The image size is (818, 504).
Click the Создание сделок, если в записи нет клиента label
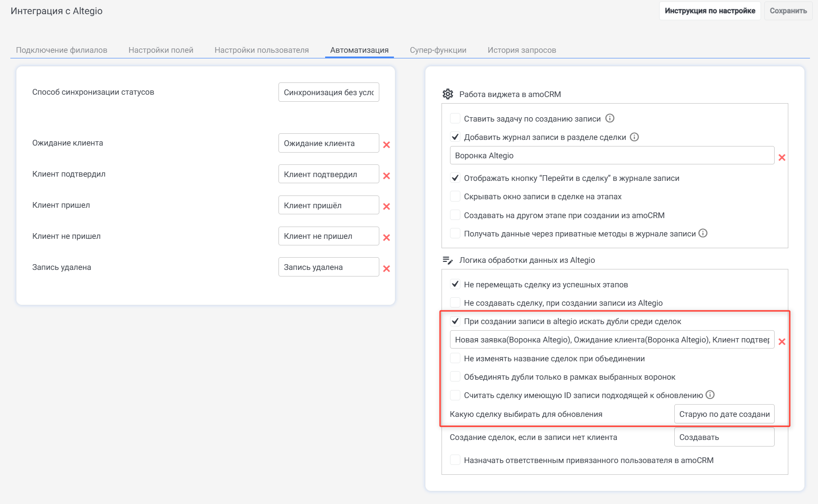point(533,437)
